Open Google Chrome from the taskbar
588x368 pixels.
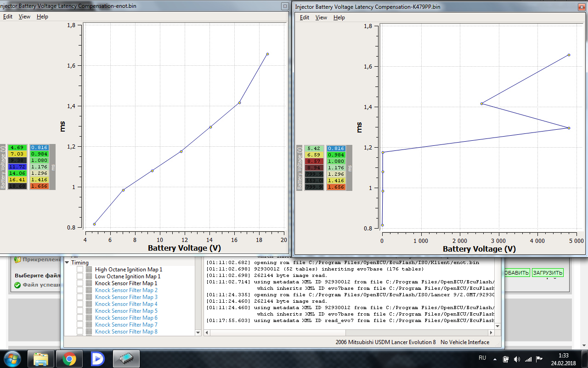pos(70,358)
